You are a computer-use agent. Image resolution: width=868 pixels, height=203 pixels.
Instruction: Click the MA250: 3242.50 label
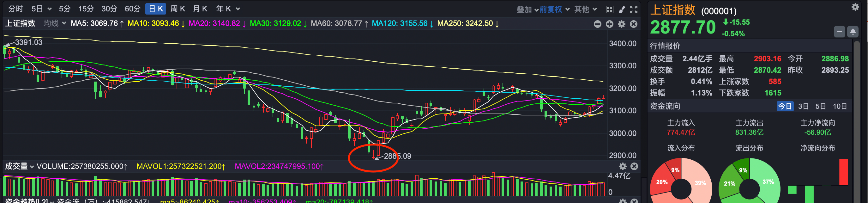[x=468, y=24]
